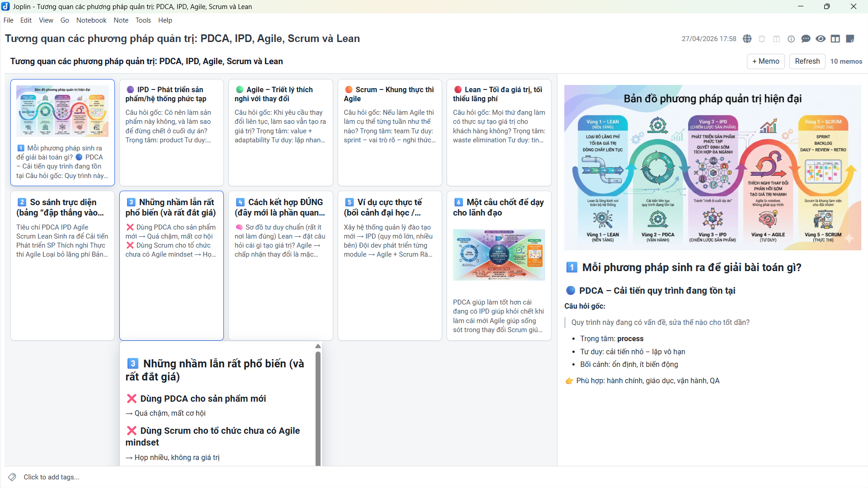Open the View menu

pos(46,20)
